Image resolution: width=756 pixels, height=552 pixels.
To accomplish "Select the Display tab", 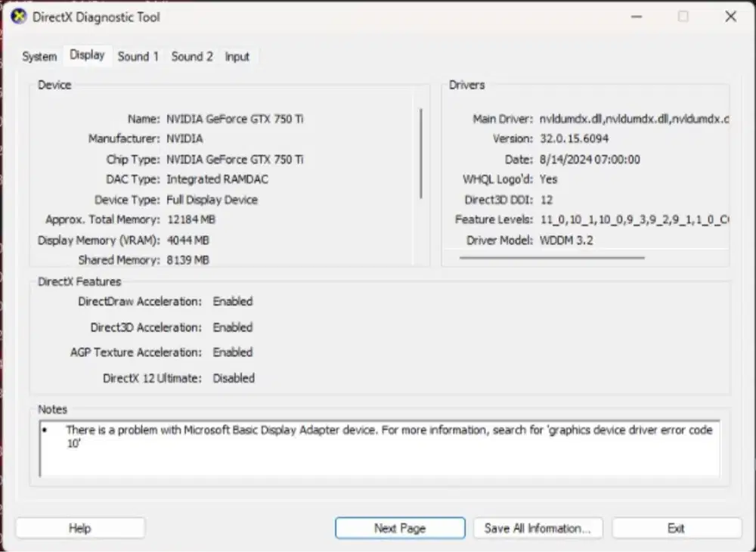I will click(x=87, y=55).
